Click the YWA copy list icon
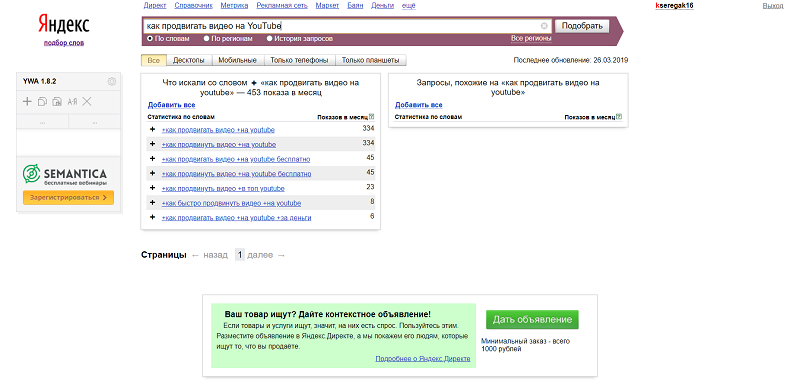Screen dimensions: 800x390 point(42,102)
